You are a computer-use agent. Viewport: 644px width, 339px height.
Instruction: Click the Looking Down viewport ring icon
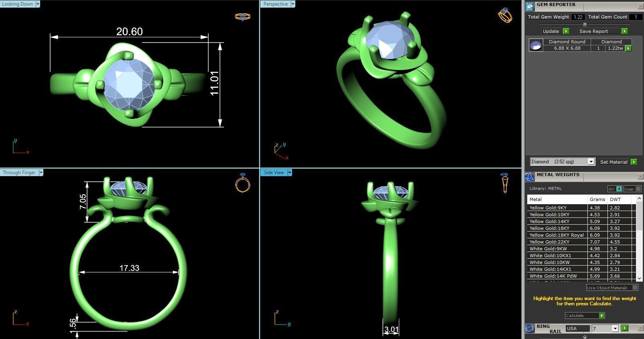tap(243, 17)
